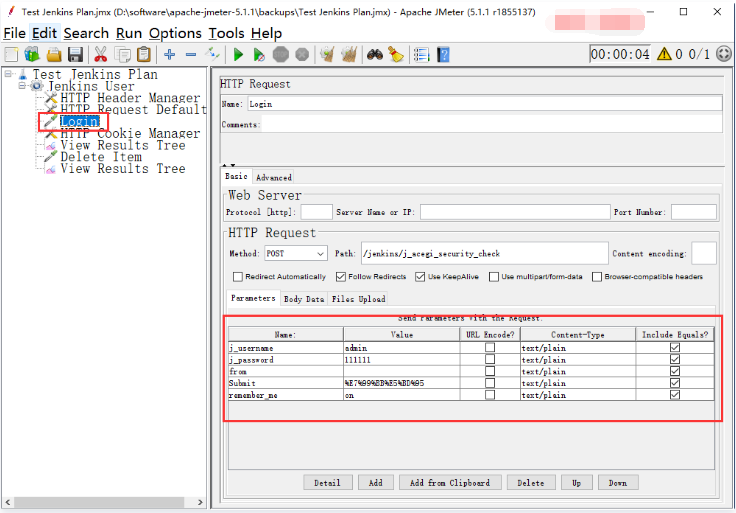
Task: Click the Server Name or IP field
Action: 515,212
